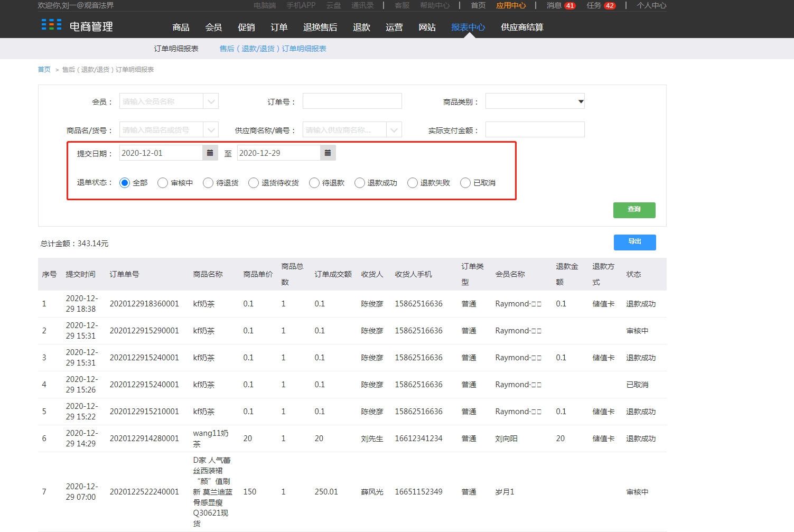Select the 已取消 status radio
Screen dimensions: 794x532
tap(465, 183)
